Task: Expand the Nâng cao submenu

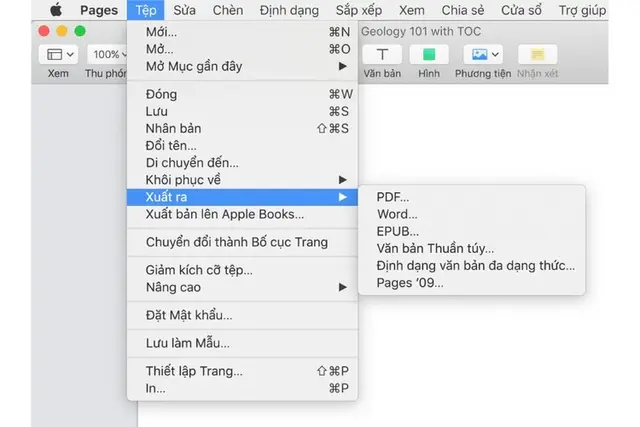Action: (242, 287)
